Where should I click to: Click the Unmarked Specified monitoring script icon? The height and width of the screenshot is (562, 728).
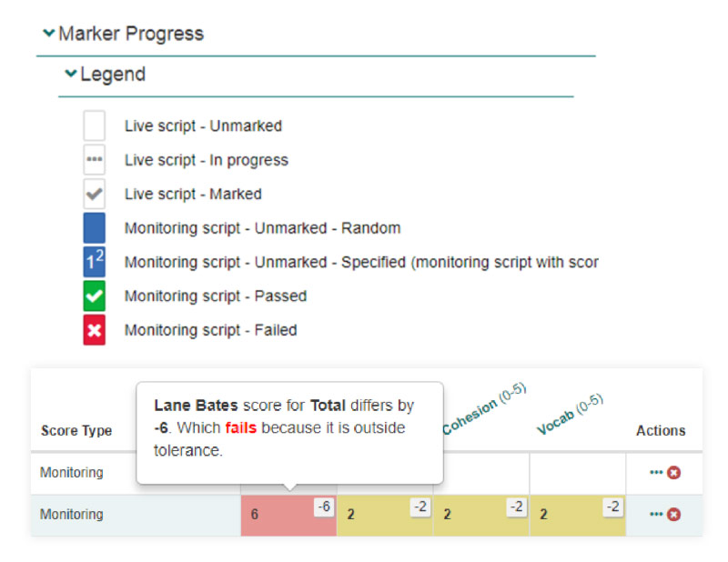point(95,262)
